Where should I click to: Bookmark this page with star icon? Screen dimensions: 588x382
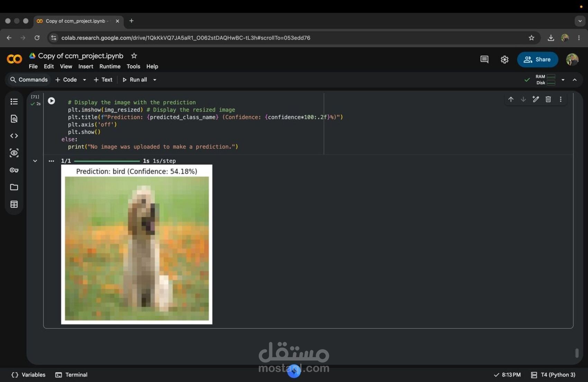(531, 38)
